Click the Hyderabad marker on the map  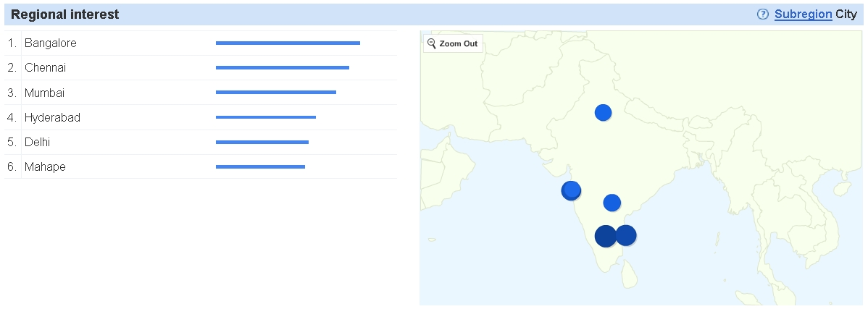[612, 203]
